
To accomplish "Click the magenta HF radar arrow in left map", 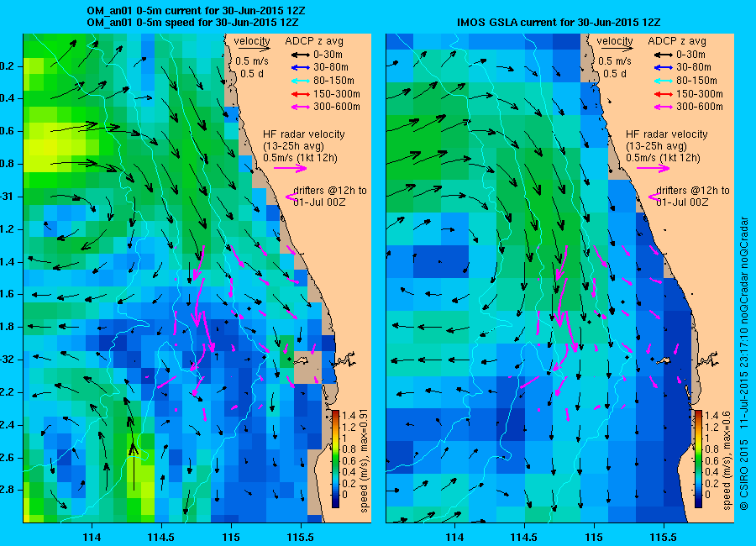I will (291, 168).
